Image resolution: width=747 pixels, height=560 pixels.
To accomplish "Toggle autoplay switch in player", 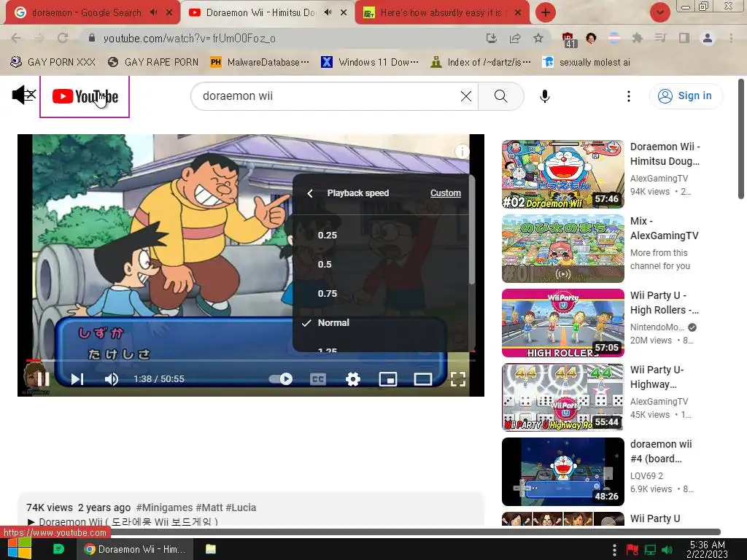I will tap(281, 379).
